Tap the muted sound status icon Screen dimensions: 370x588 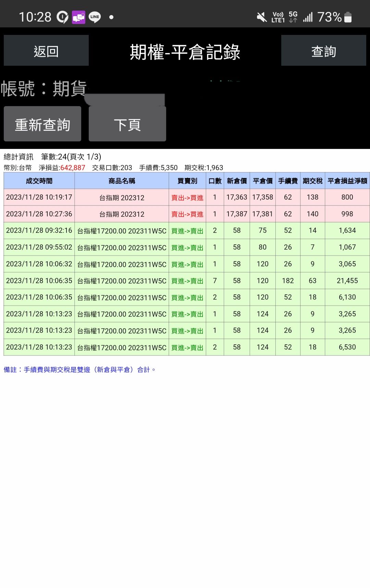pyautogui.click(x=262, y=17)
